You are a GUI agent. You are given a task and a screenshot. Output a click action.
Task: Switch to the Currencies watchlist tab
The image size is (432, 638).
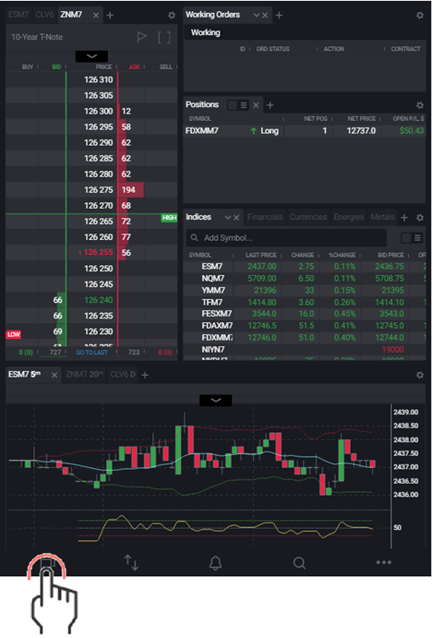[x=308, y=217]
